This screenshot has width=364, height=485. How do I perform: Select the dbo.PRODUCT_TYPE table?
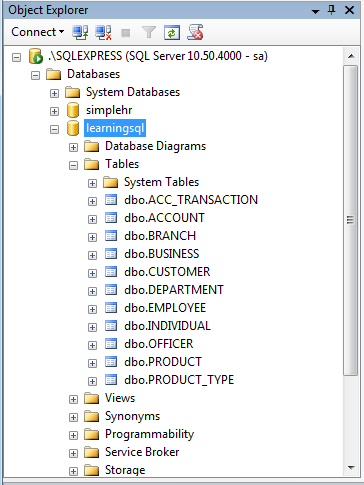(x=179, y=380)
